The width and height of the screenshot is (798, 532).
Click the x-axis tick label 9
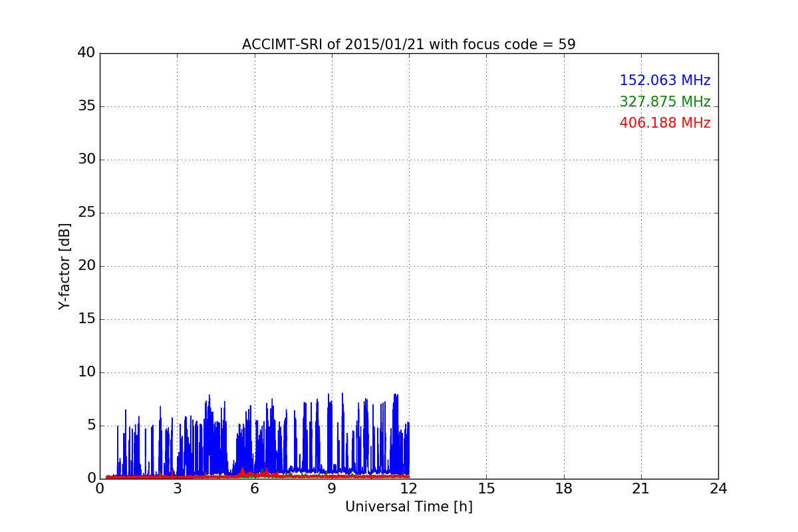click(332, 489)
